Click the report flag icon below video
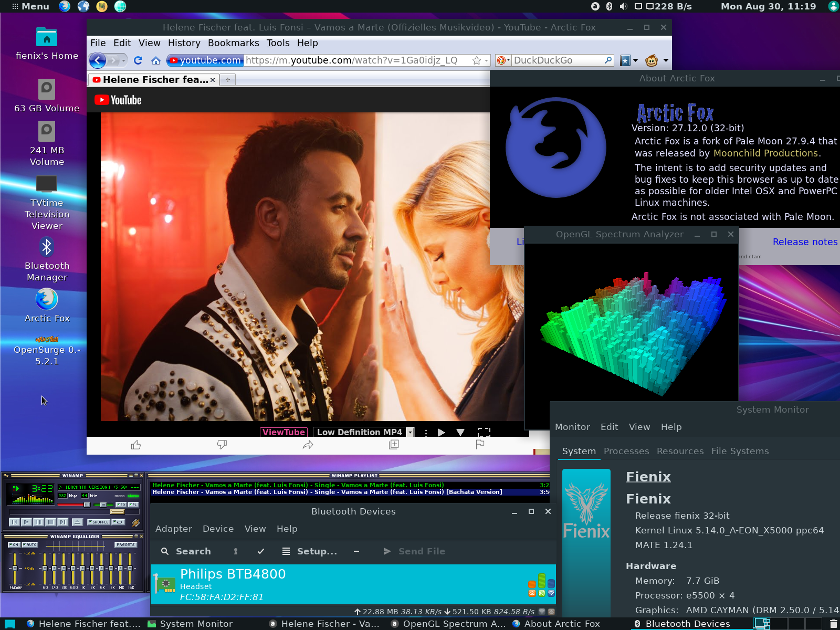The height and width of the screenshot is (630, 840). [x=480, y=444]
